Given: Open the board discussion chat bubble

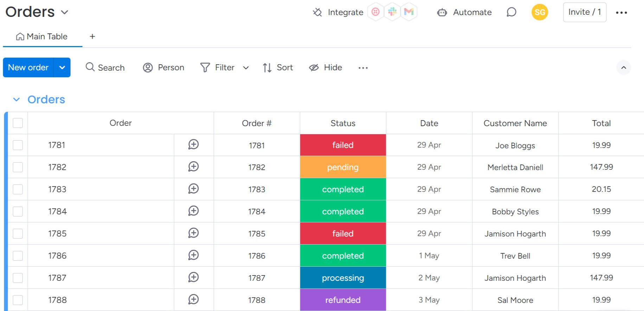Looking at the screenshot, I should pyautogui.click(x=511, y=12).
